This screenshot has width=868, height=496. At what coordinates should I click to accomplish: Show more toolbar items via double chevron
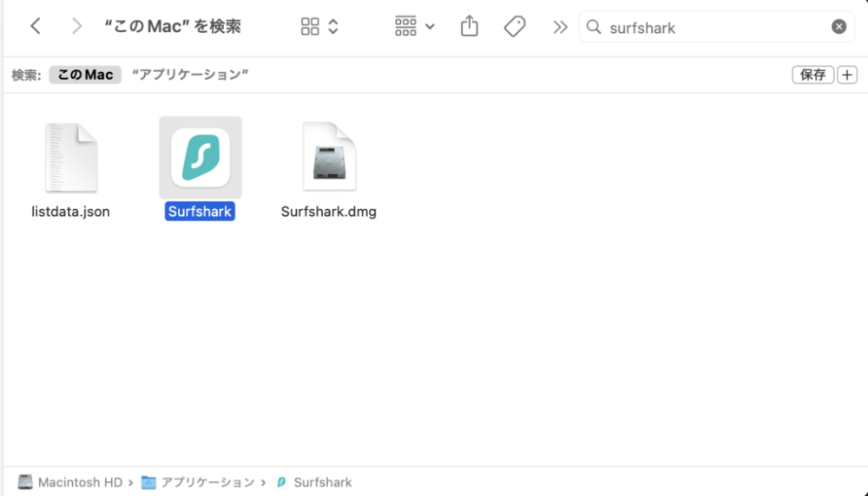[x=560, y=27]
